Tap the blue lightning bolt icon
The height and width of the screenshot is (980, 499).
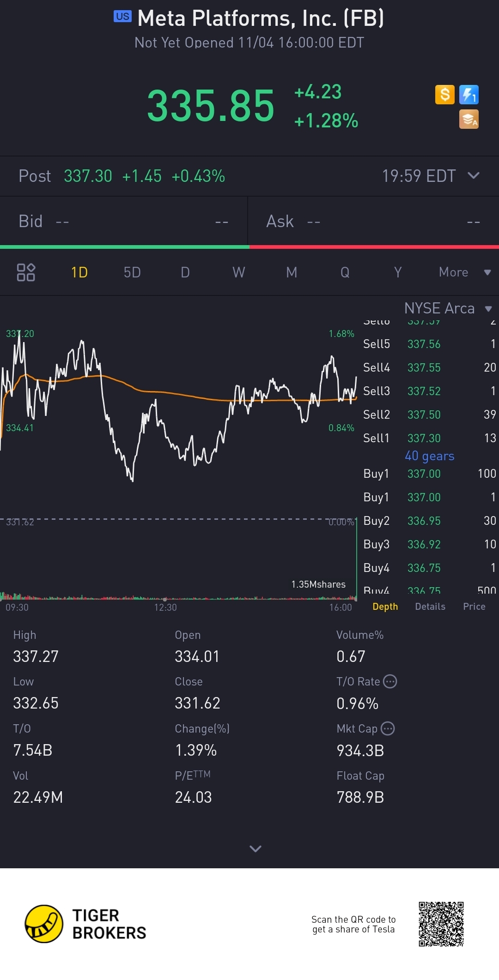click(469, 95)
